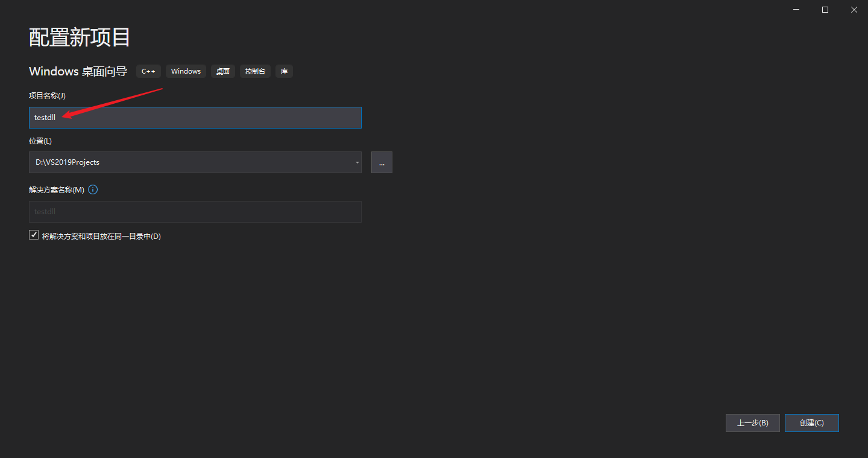Minimize the dialog window
This screenshot has width=868, height=458.
pos(797,10)
